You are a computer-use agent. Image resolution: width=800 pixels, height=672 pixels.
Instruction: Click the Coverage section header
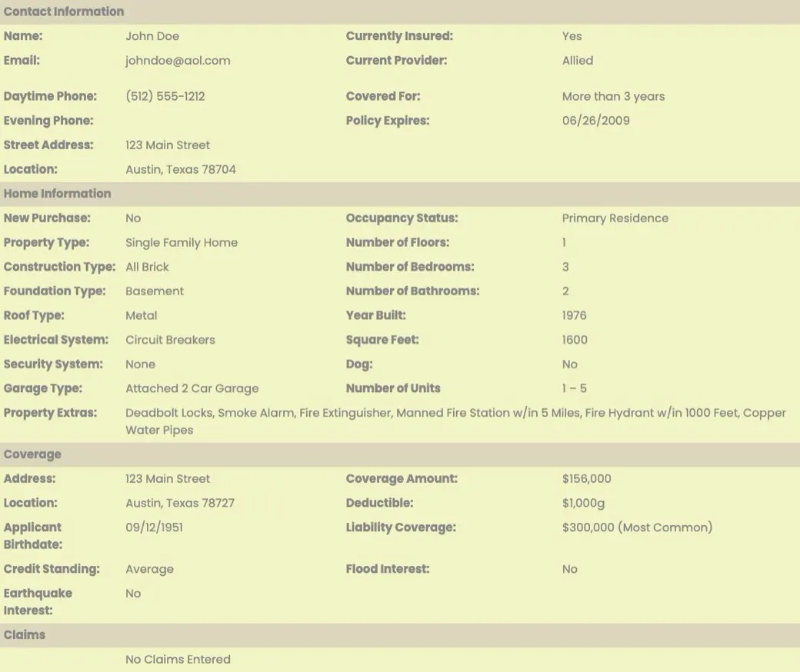tap(400, 455)
